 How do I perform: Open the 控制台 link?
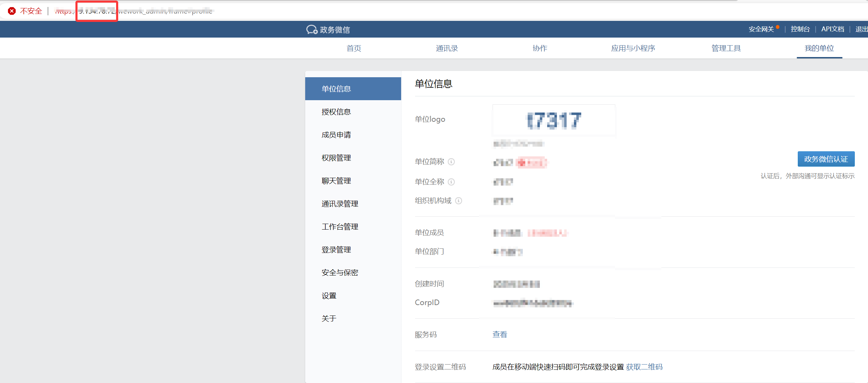[x=800, y=29]
